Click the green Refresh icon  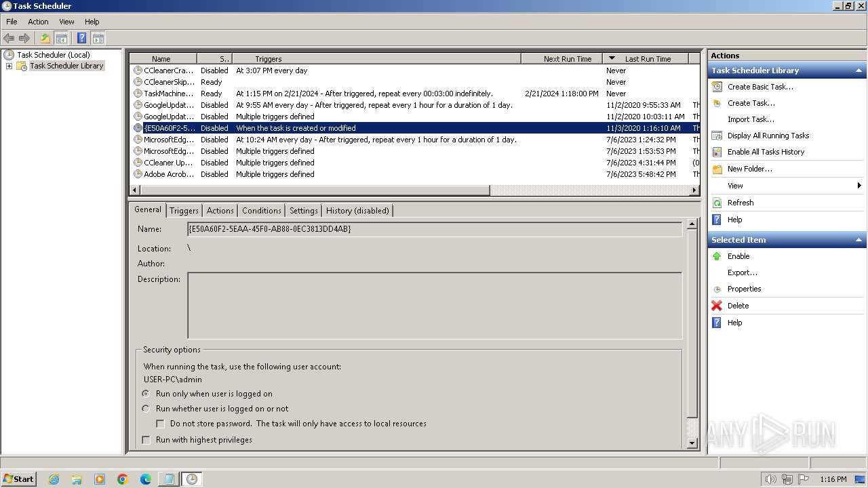click(x=717, y=203)
